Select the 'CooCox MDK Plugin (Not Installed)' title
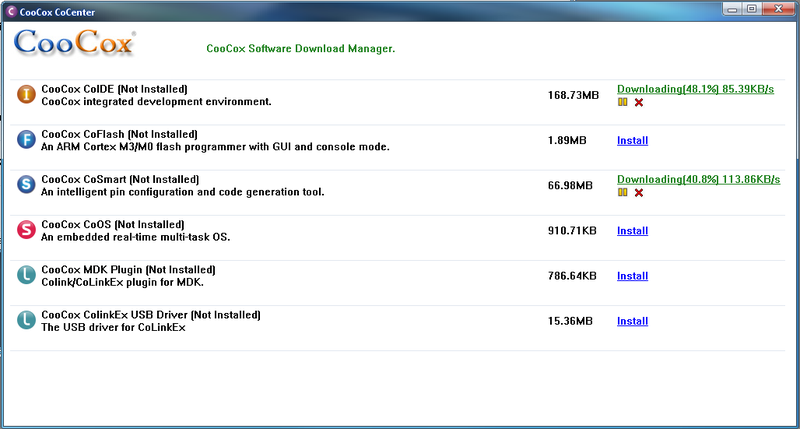The width and height of the screenshot is (800, 429). [x=129, y=269]
